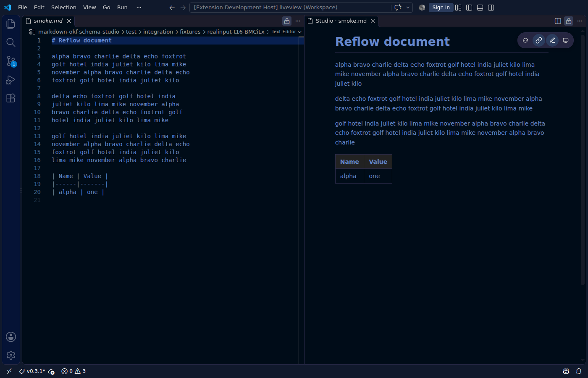Toggle the scroll sync link icon in preview
The width and height of the screenshot is (588, 378).
tap(539, 40)
